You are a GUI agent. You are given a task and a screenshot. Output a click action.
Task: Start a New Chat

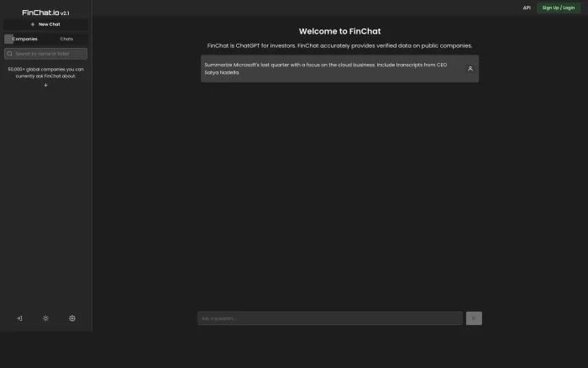point(45,24)
